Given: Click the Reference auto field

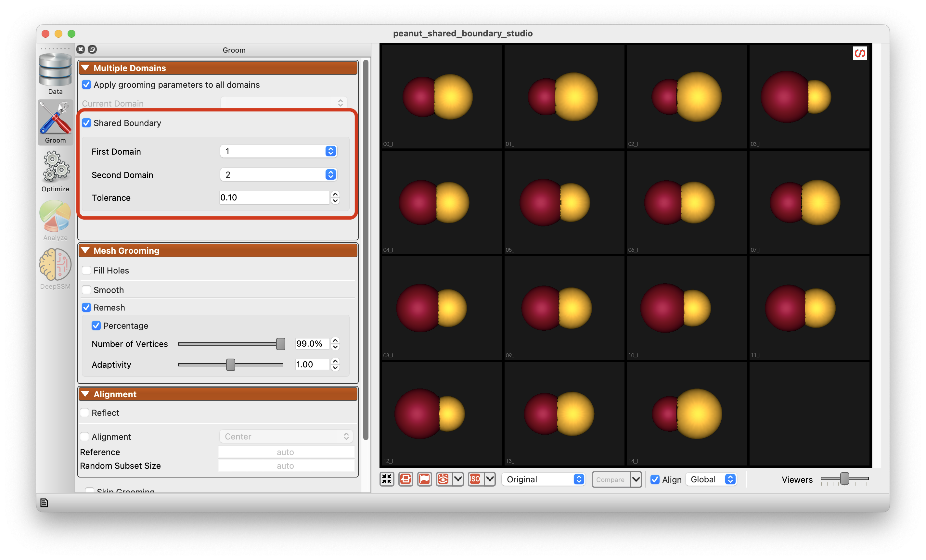Looking at the screenshot, I should pyautogui.click(x=286, y=452).
